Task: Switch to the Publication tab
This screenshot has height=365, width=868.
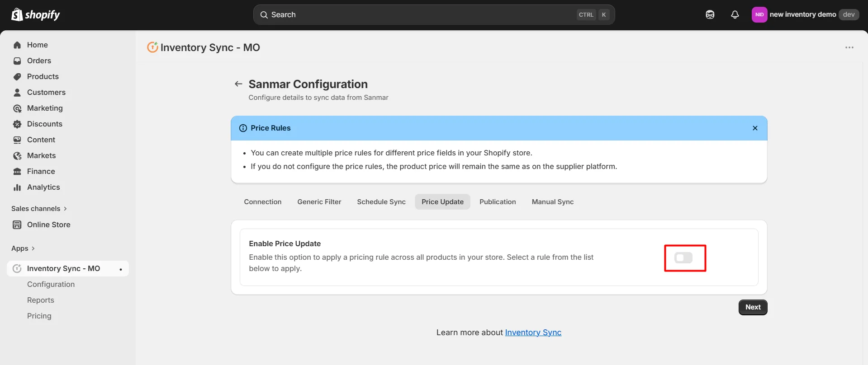Action: (498, 202)
